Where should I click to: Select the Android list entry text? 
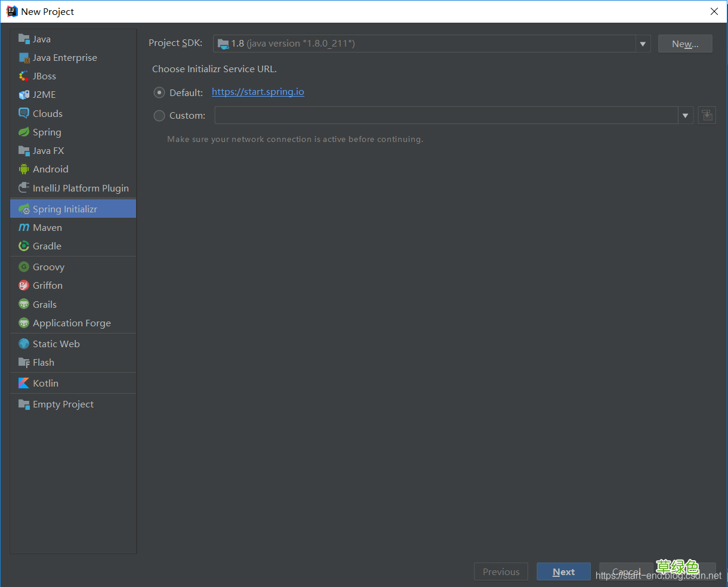tap(51, 169)
